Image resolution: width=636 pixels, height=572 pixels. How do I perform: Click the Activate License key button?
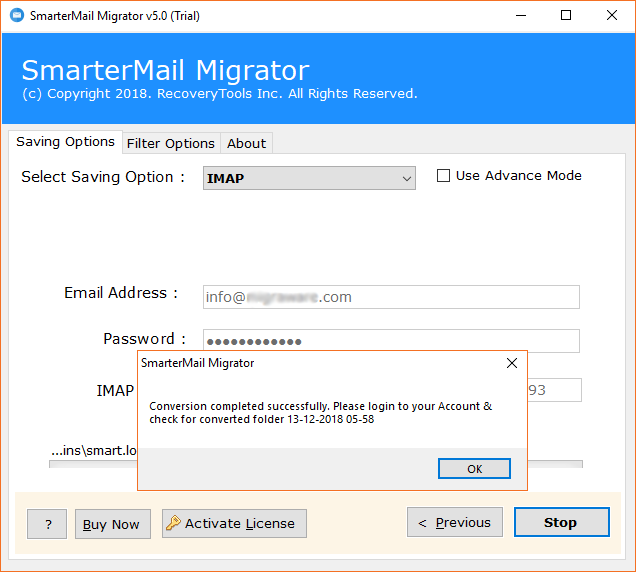point(234,523)
